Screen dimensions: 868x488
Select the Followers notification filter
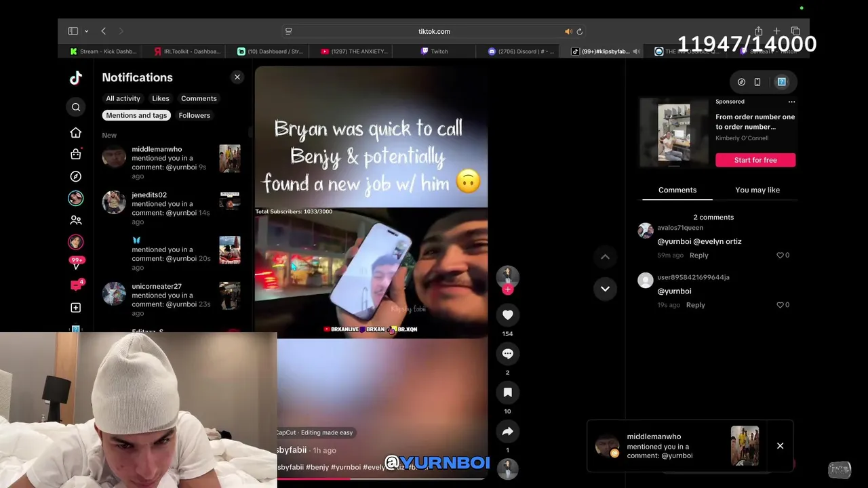[x=194, y=115]
